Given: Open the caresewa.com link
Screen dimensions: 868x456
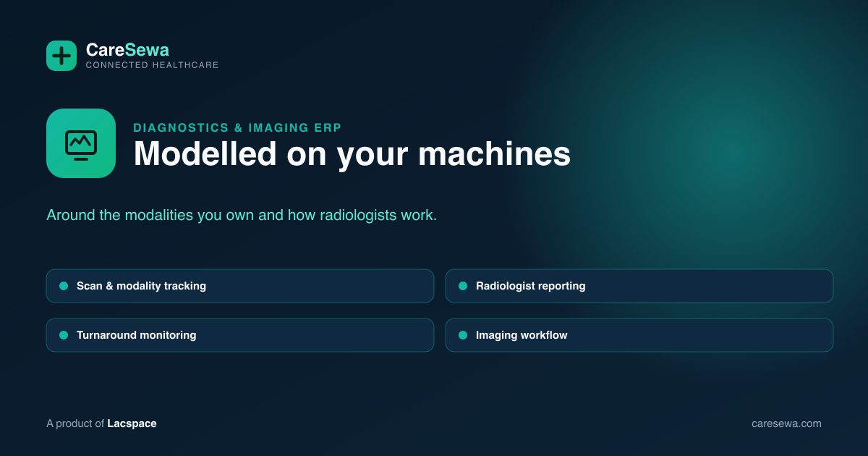Looking at the screenshot, I should point(786,423).
